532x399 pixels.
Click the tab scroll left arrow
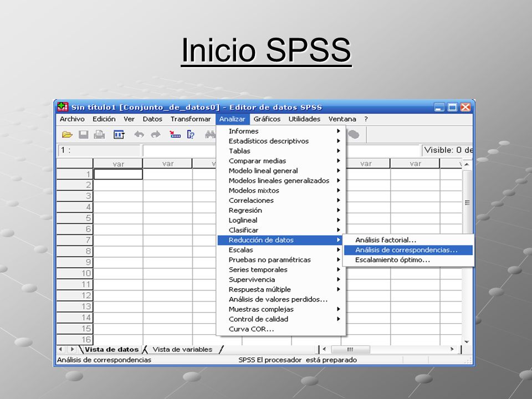(x=61, y=349)
